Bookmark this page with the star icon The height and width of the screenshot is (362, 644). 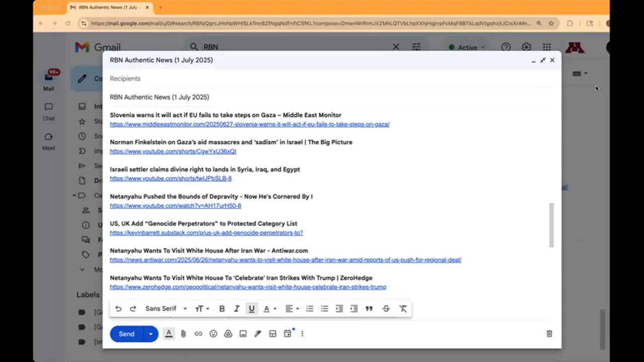(551, 23)
